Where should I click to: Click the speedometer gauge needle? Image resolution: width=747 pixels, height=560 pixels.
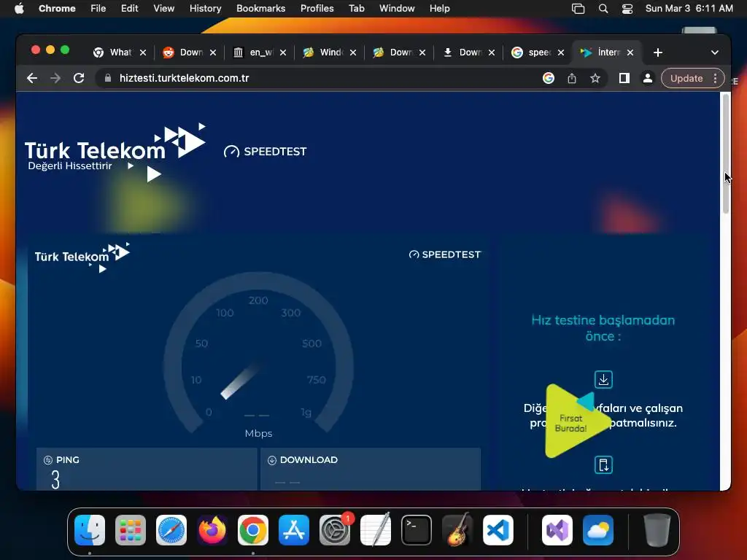coord(240,381)
